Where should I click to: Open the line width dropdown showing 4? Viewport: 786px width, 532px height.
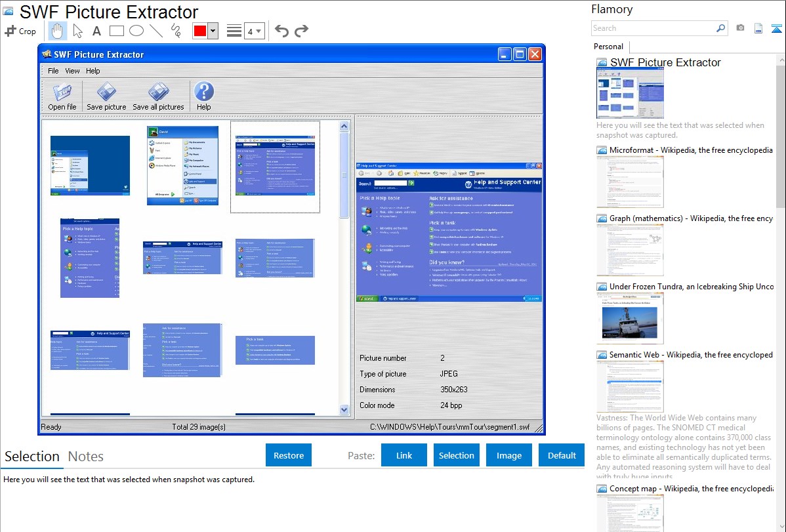254,31
